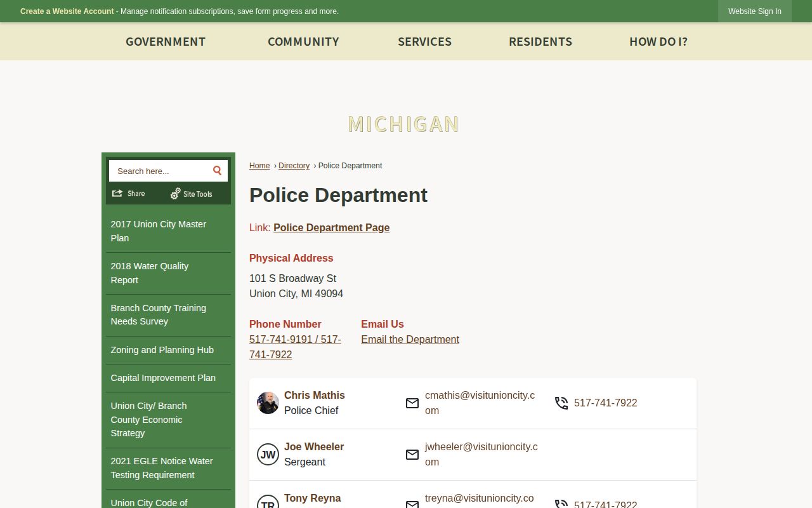This screenshot has height=508, width=812.
Task: Open 2021 EGLE Notice Water Testing Requirement
Action: point(168,468)
